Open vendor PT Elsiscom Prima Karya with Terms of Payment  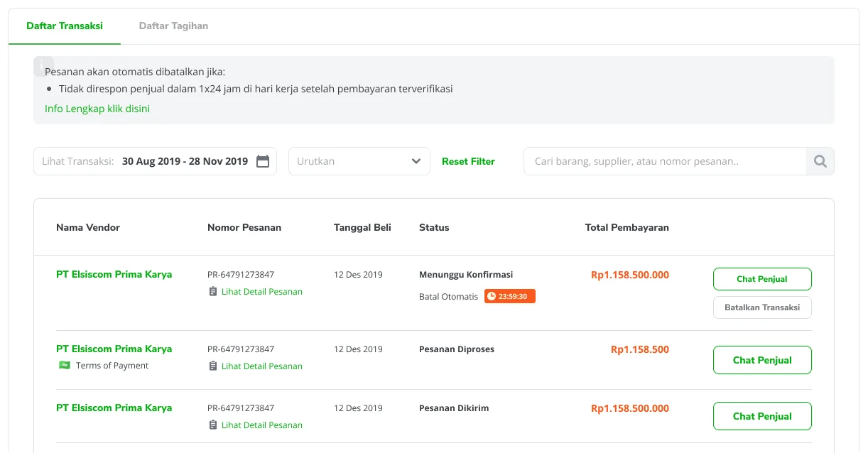114,349
